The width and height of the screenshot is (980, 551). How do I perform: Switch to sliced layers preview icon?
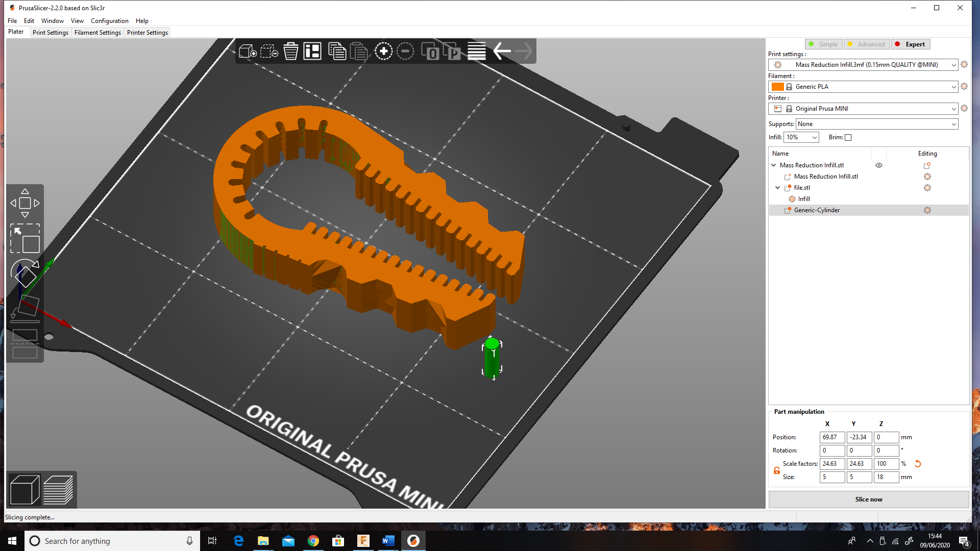pos(58,490)
